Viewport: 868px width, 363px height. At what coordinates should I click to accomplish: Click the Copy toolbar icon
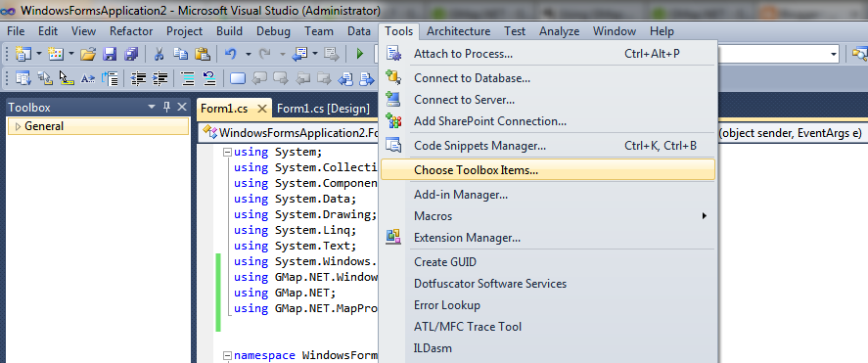pyautogui.click(x=180, y=54)
